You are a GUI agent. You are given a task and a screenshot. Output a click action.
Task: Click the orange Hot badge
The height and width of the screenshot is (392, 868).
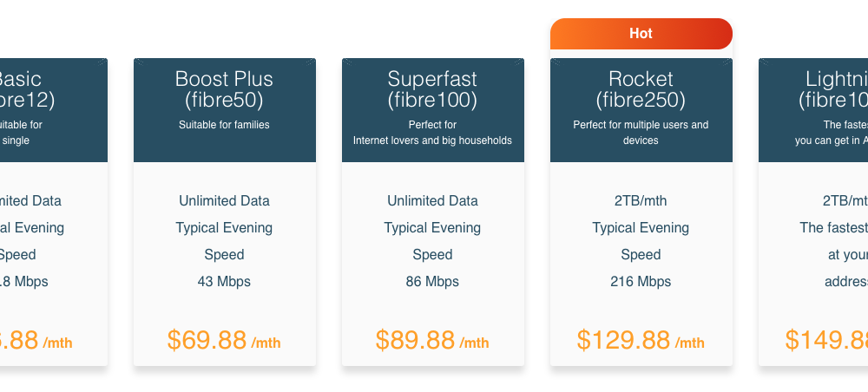point(641,34)
